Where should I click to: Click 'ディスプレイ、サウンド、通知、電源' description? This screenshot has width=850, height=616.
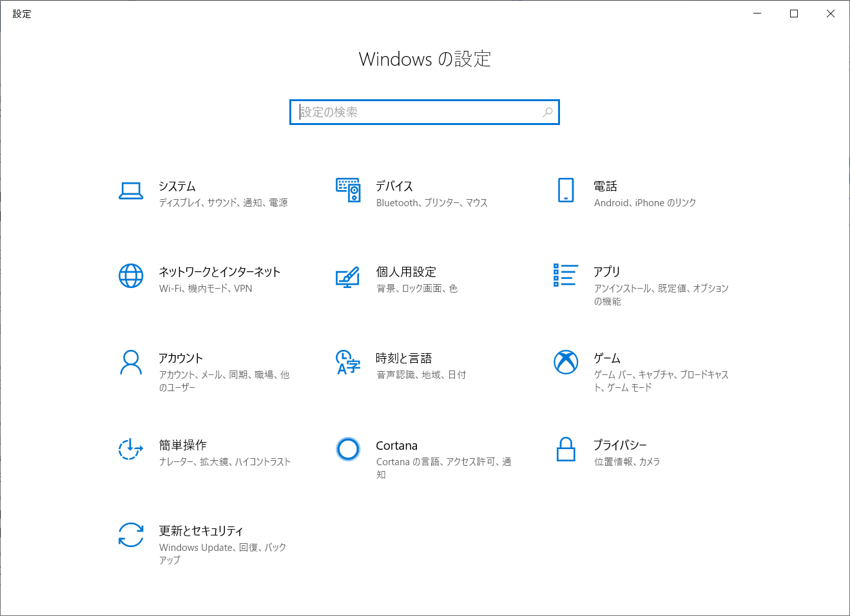pyautogui.click(x=224, y=203)
